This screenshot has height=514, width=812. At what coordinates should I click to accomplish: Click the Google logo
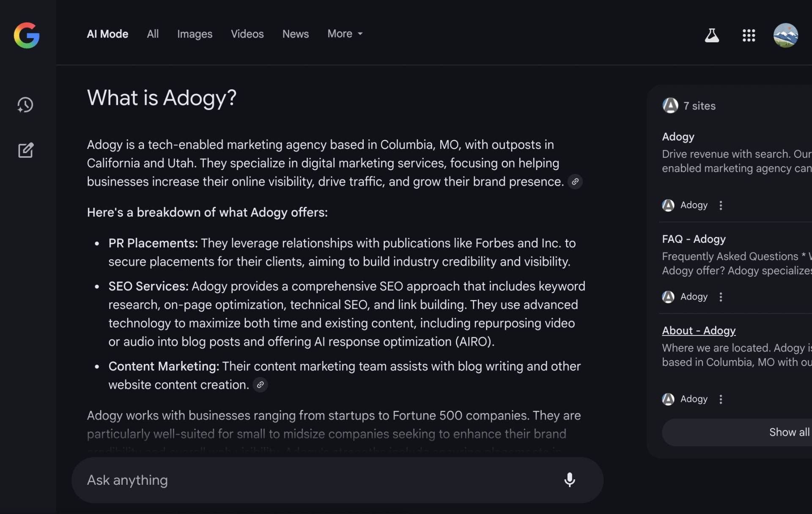click(26, 35)
